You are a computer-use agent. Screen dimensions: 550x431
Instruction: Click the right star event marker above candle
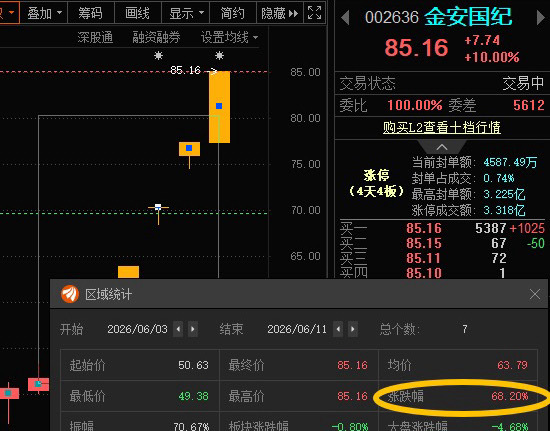[x=219, y=55]
